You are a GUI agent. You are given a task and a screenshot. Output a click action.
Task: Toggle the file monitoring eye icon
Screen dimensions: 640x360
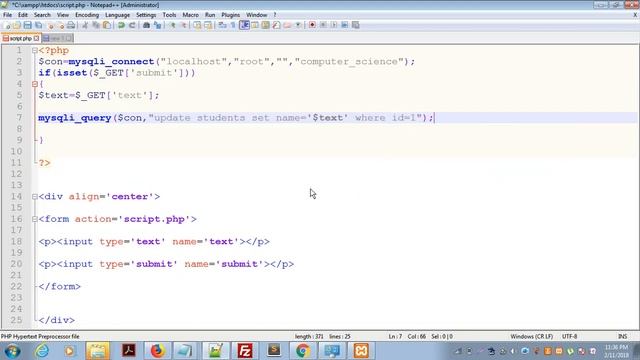[x=298, y=25]
